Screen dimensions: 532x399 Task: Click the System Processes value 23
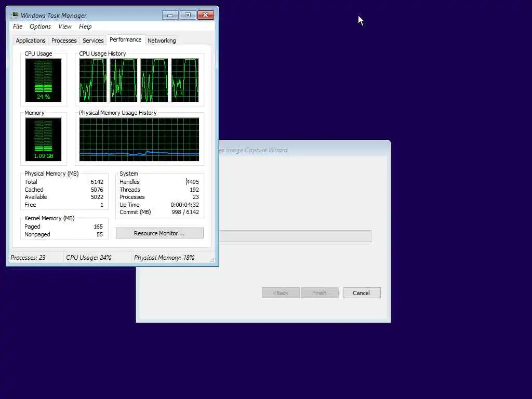(x=196, y=197)
